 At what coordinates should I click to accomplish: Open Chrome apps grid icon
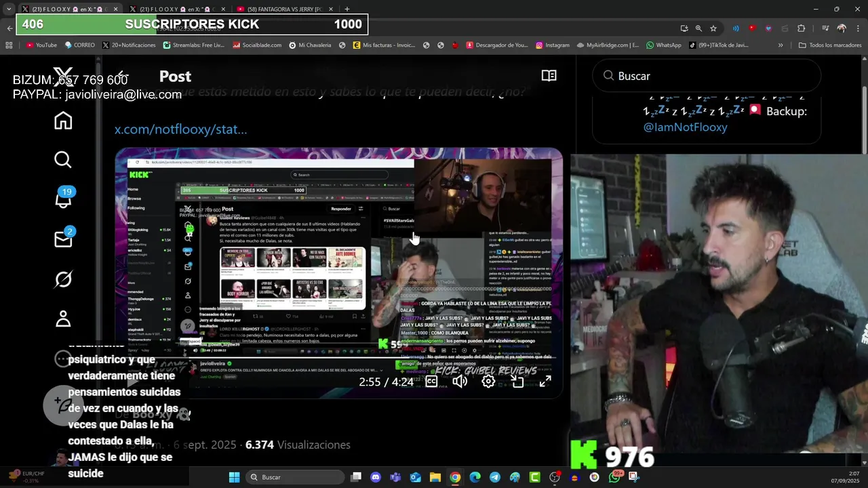coord(9,45)
